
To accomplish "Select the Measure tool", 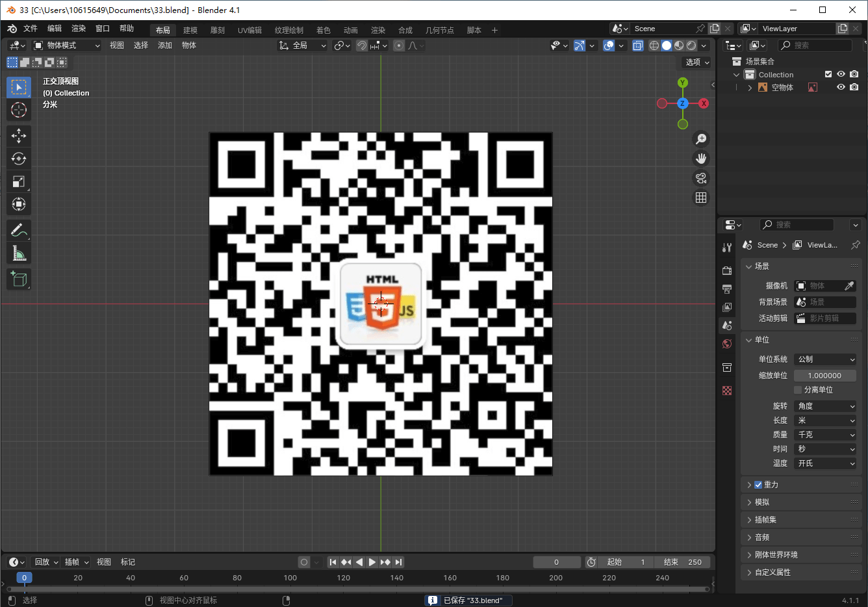I will [19, 253].
